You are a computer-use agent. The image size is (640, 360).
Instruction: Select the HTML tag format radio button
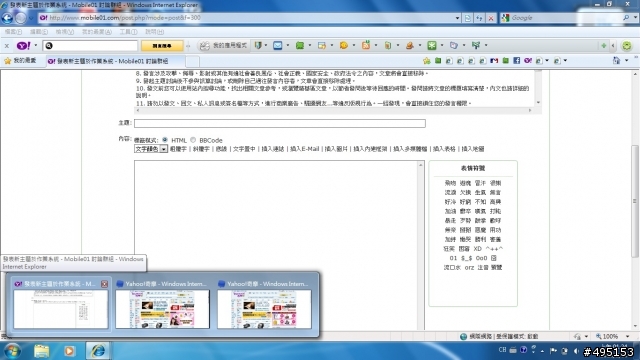pos(165,140)
